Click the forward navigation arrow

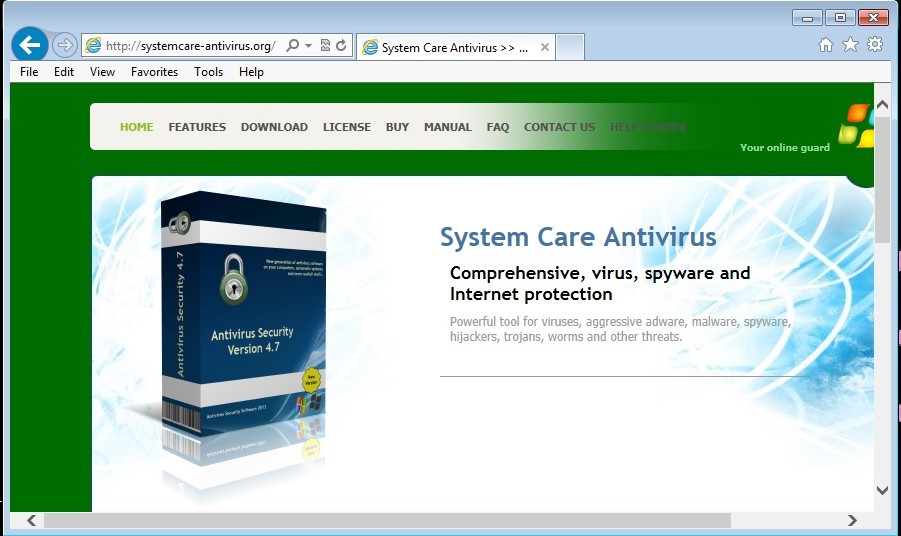coord(64,45)
